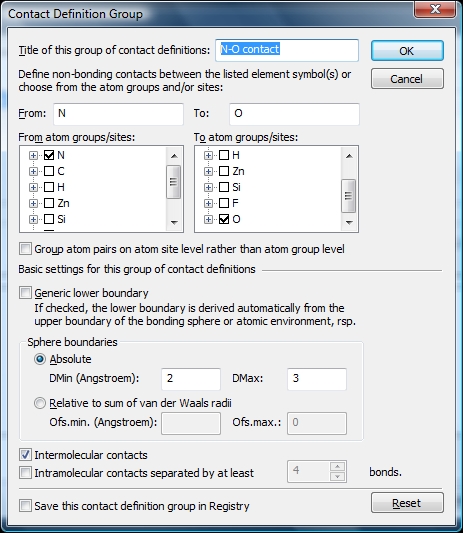Click From list scrollbar thumb

pyautogui.click(x=174, y=182)
